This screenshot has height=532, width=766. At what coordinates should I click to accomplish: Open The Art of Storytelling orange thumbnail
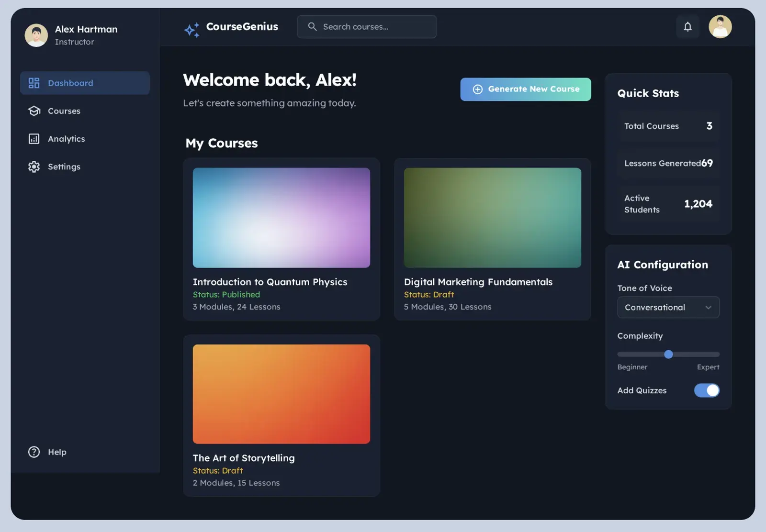click(x=282, y=394)
